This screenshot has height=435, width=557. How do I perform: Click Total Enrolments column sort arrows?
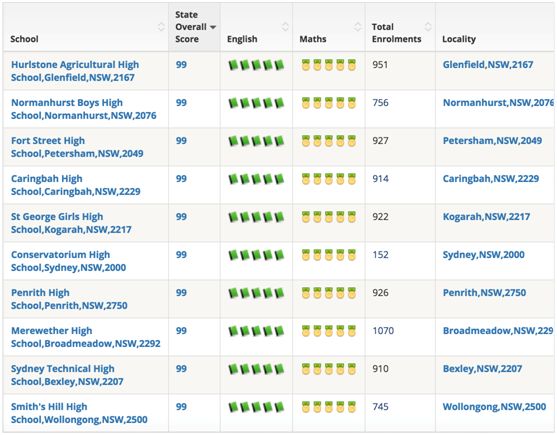click(428, 27)
